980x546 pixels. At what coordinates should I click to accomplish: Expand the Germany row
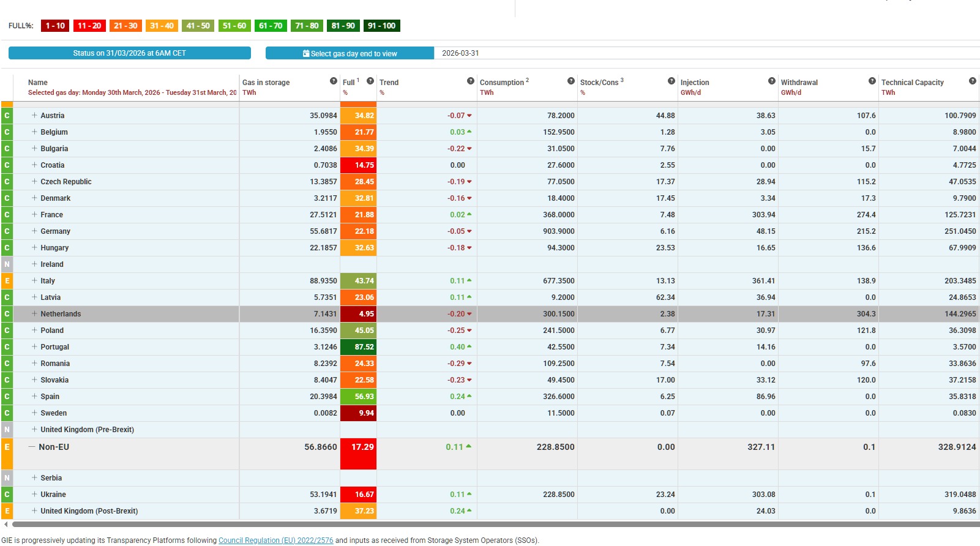pos(34,231)
